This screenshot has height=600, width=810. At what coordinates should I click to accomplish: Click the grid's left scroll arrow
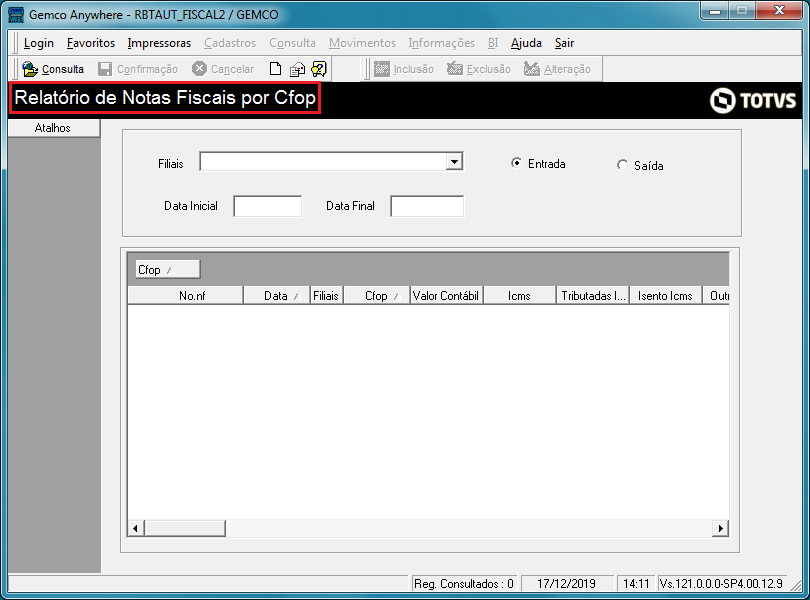(136, 528)
